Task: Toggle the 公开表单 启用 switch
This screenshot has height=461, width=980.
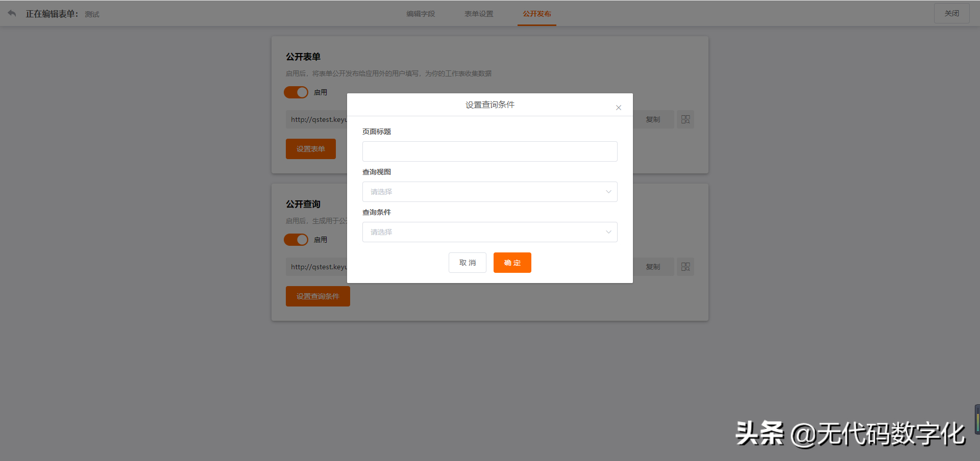Action: (x=296, y=92)
